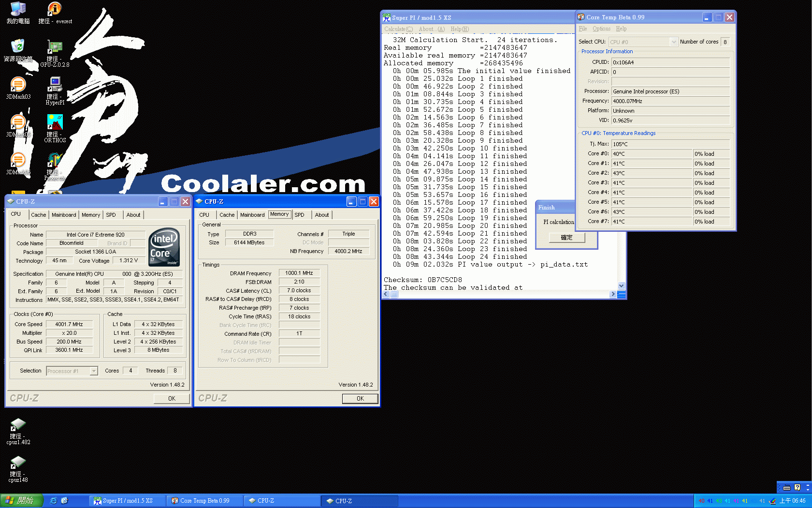Image resolution: width=812 pixels, height=508 pixels.
Task: Select the ORTHOS shortcut icon
Action: 55,129
